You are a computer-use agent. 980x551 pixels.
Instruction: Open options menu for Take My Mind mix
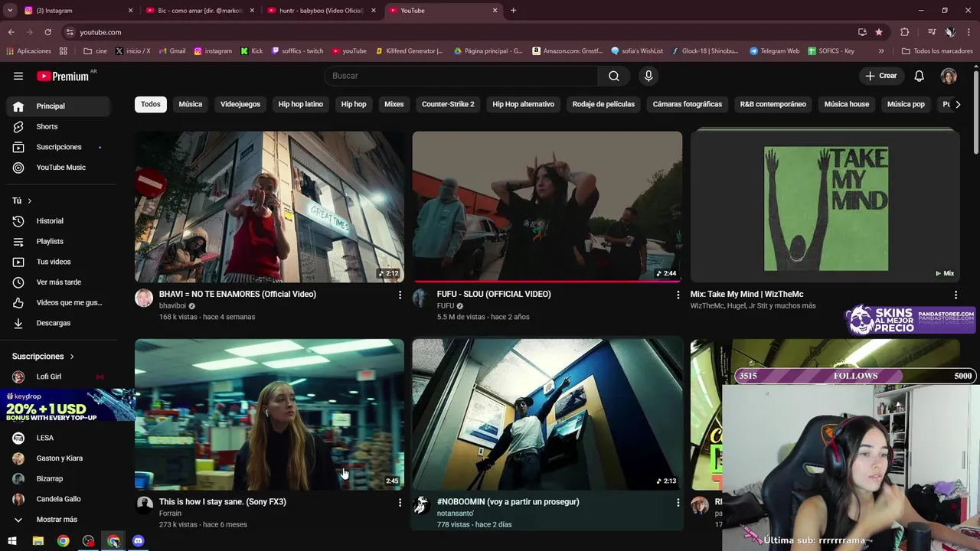955,295
